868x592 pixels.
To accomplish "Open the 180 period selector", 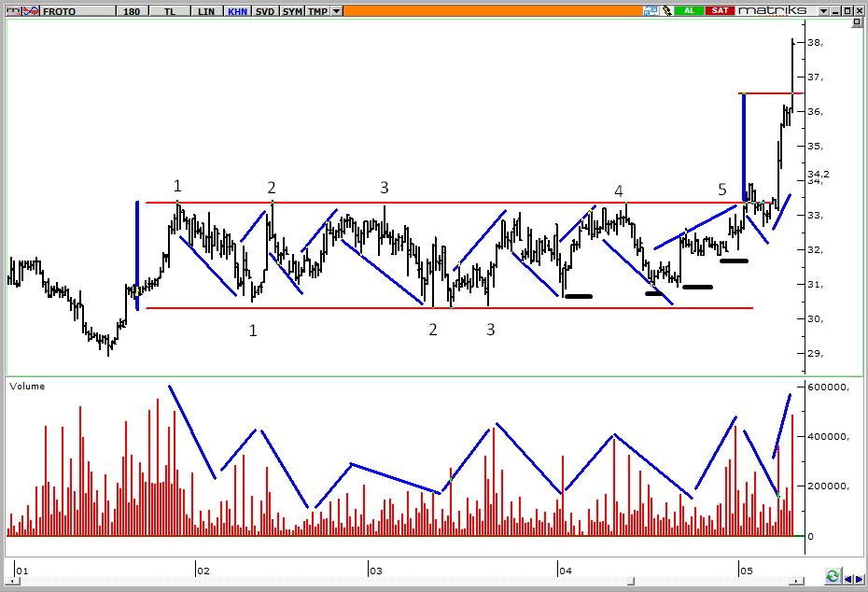I will (x=132, y=11).
